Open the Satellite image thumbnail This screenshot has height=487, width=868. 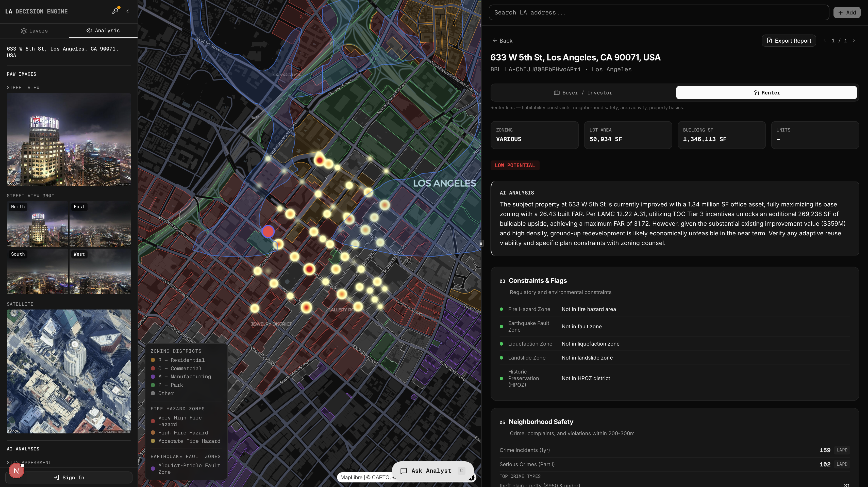[69, 371]
